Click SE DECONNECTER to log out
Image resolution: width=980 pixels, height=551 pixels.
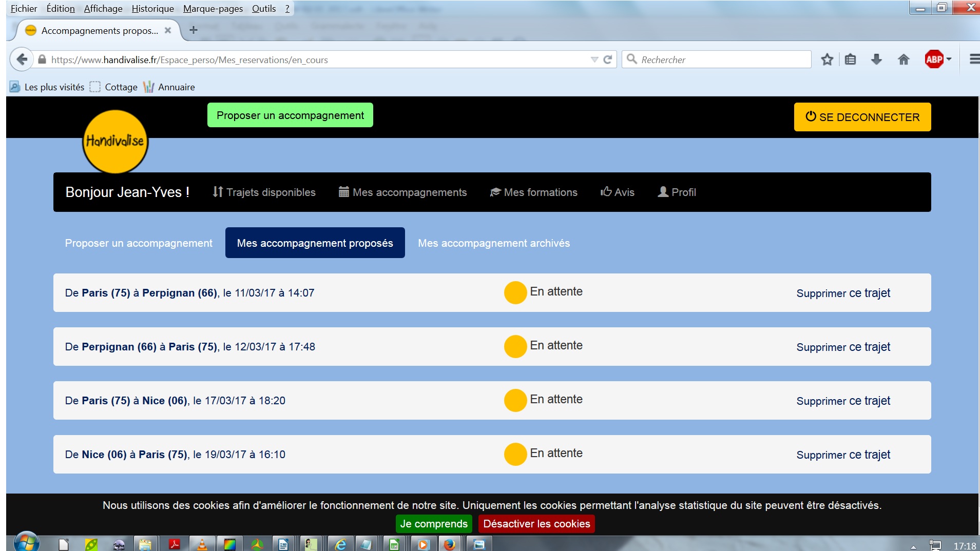click(862, 117)
